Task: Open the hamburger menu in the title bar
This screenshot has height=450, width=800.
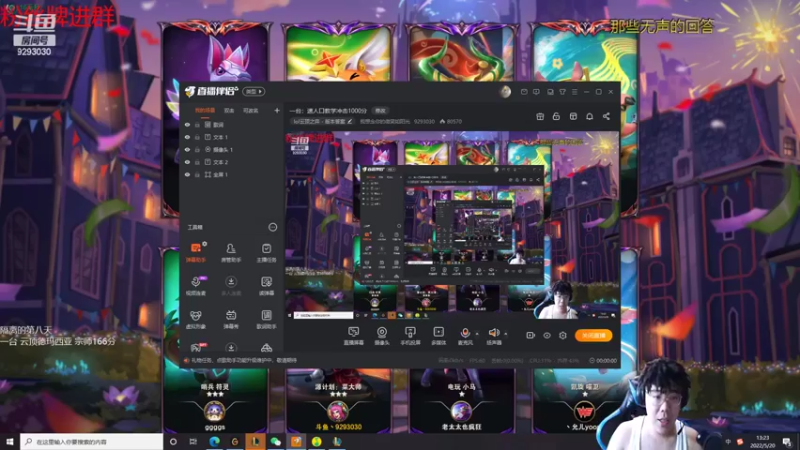Action: 574,92
